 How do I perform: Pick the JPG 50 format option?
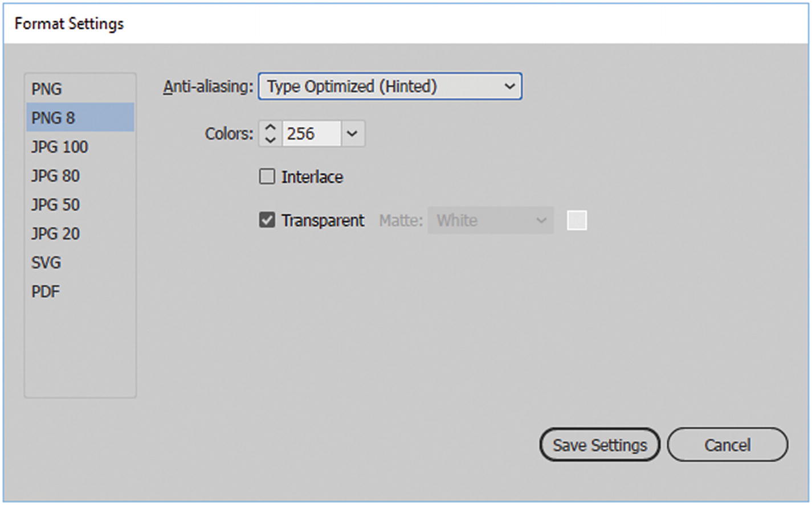(55, 205)
